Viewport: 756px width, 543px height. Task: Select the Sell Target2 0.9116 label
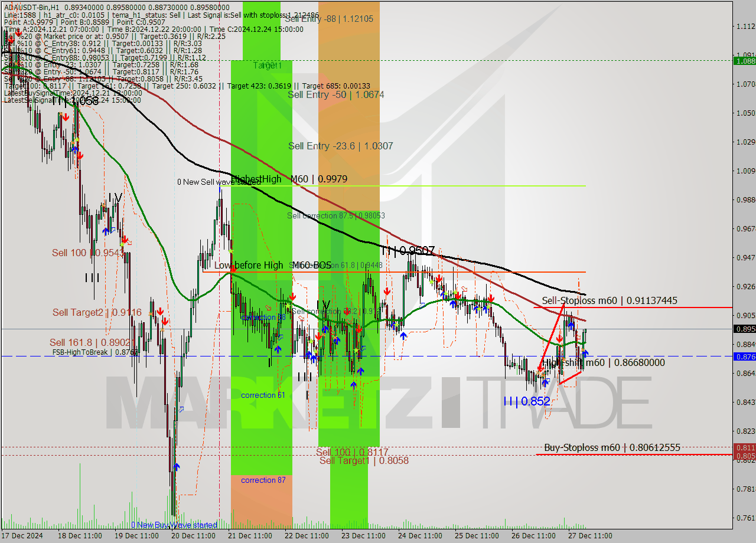coord(97,312)
